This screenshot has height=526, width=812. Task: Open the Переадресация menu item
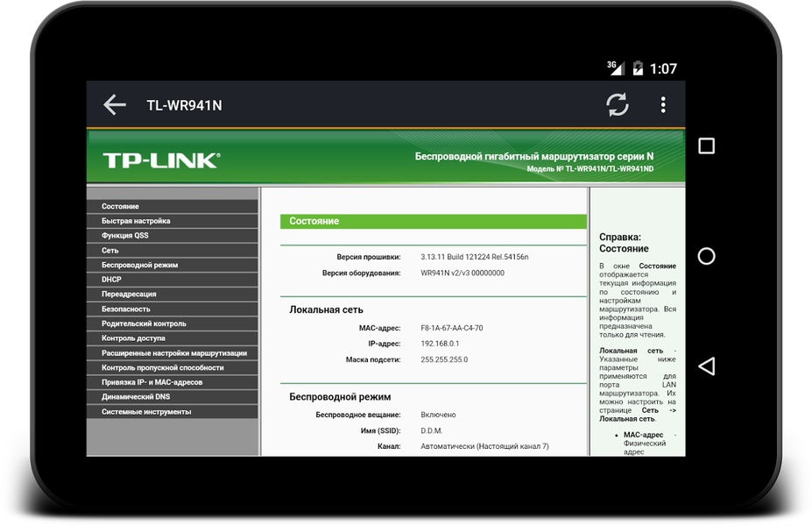click(x=172, y=294)
